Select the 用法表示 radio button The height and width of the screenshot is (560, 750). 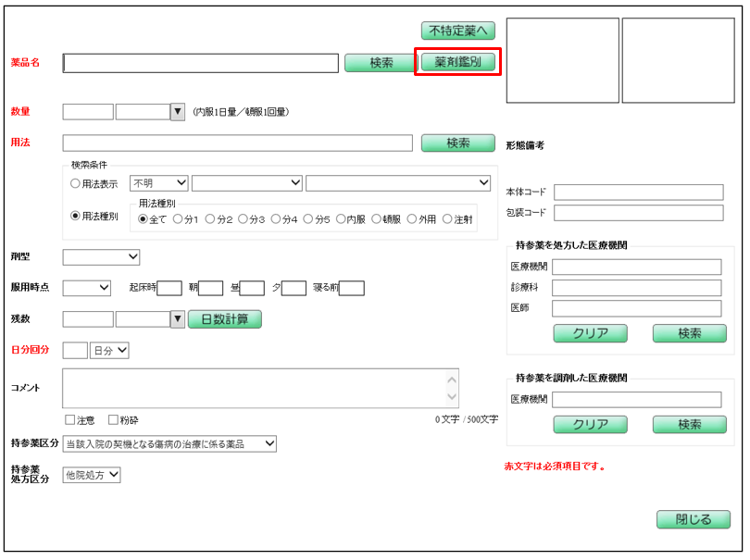76,183
